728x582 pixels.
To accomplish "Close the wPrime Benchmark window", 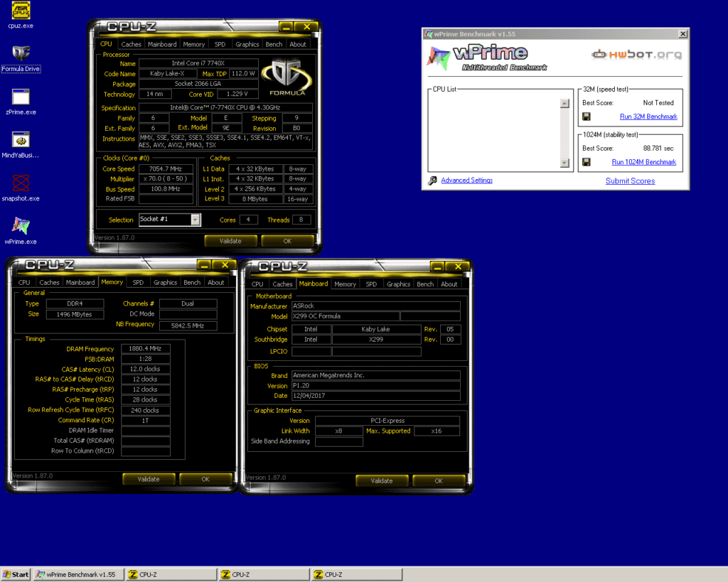I will coord(682,34).
